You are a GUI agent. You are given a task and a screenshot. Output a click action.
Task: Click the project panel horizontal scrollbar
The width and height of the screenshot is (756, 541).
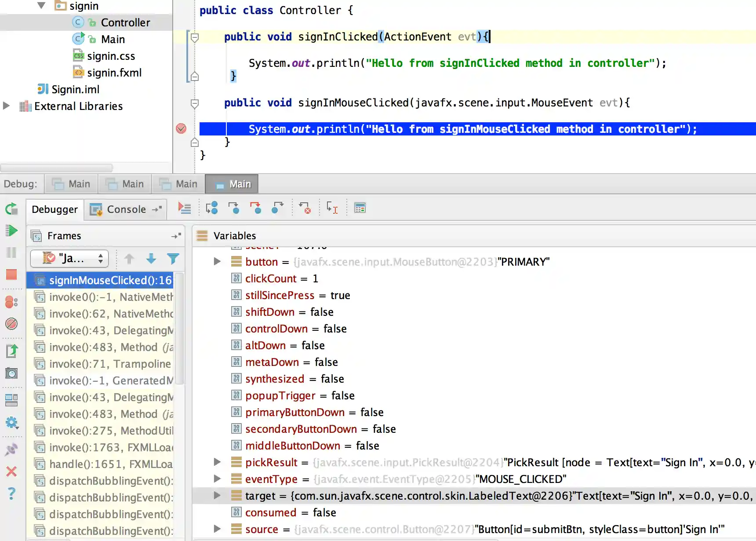[x=57, y=168]
